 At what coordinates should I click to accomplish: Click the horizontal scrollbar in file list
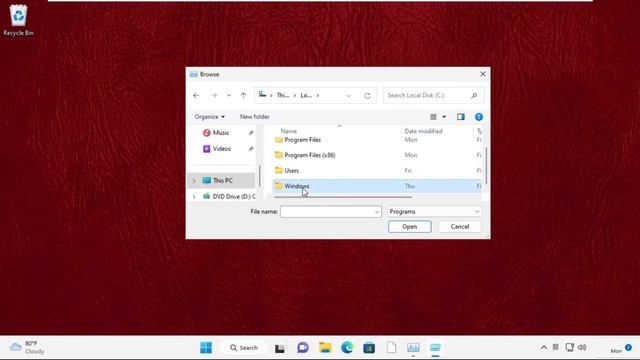click(343, 198)
